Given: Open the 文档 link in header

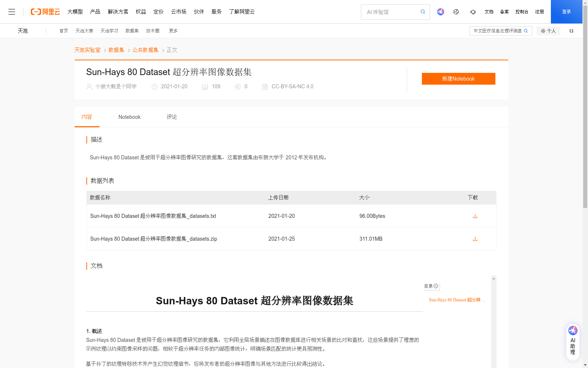Looking at the screenshot, I should (489, 12).
